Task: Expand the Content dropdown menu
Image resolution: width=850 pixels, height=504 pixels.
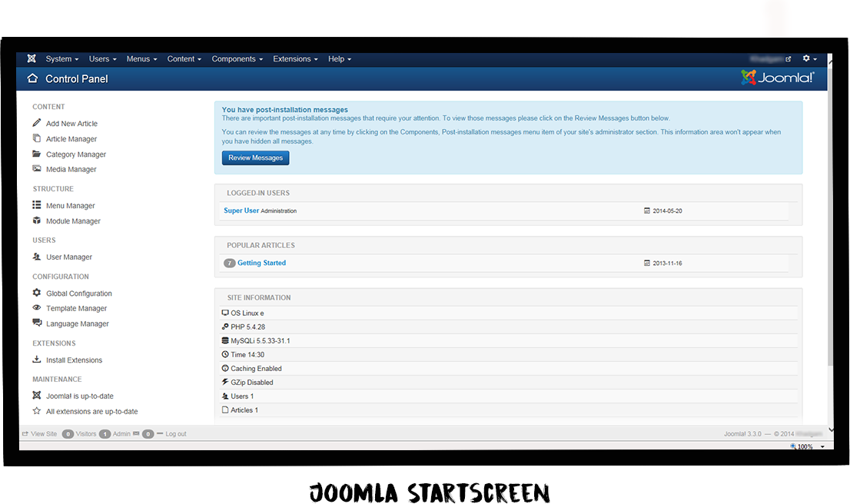Action: tap(184, 58)
